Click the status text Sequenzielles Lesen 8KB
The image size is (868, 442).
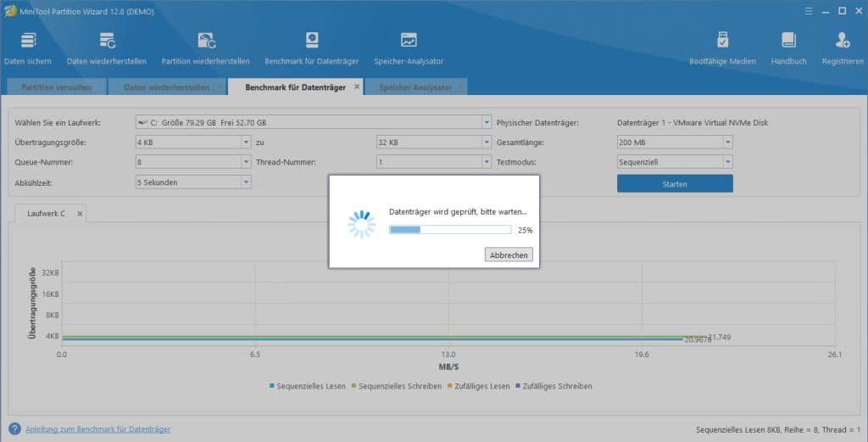click(778, 430)
